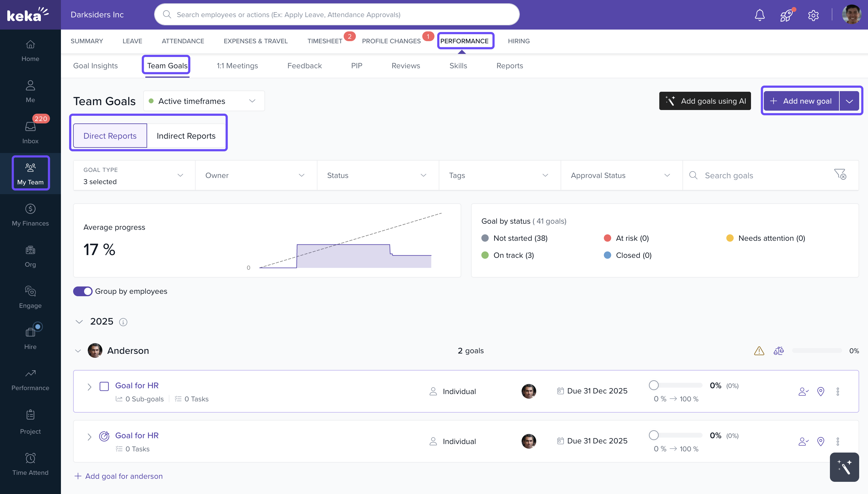Viewport: 868px width, 494px height.
Task: Open the notifications bell icon
Action: [x=760, y=15]
